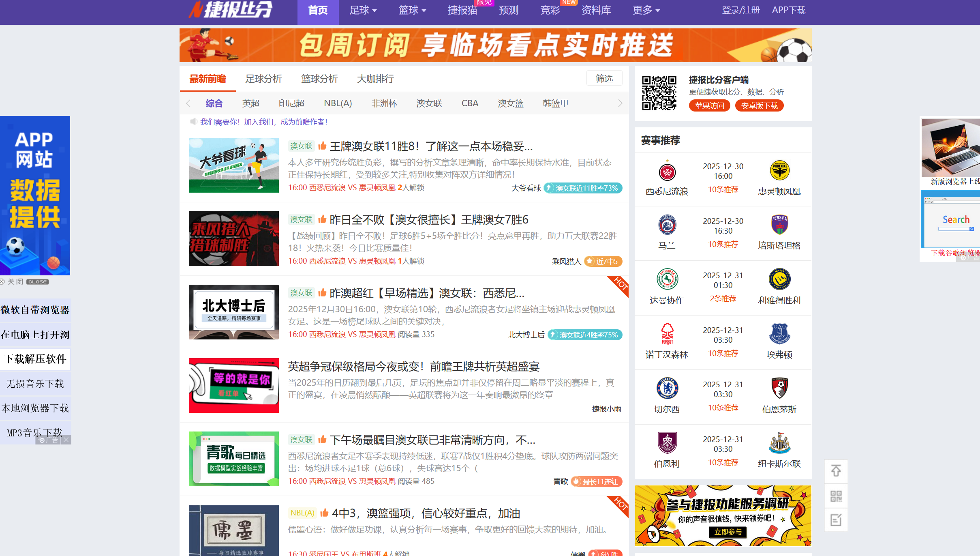This screenshot has height=556, width=980.
Task: Select the CBA league filter
Action: pos(469,103)
